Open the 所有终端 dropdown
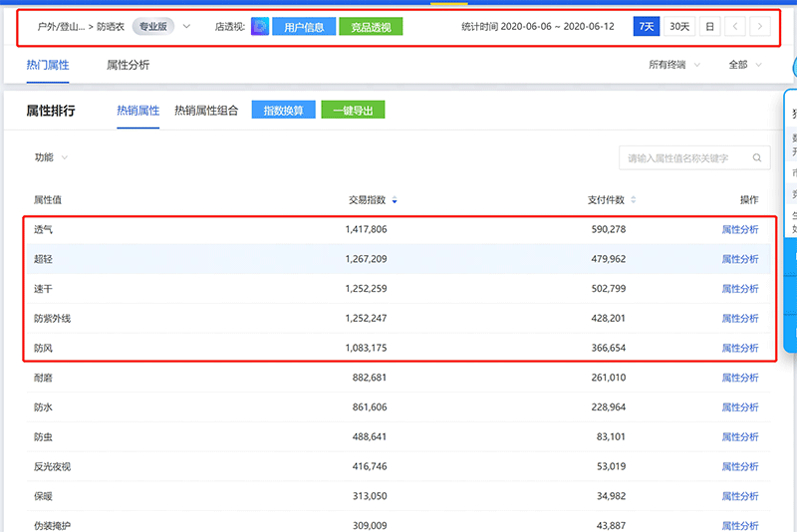 pyautogui.click(x=674, y=65)
